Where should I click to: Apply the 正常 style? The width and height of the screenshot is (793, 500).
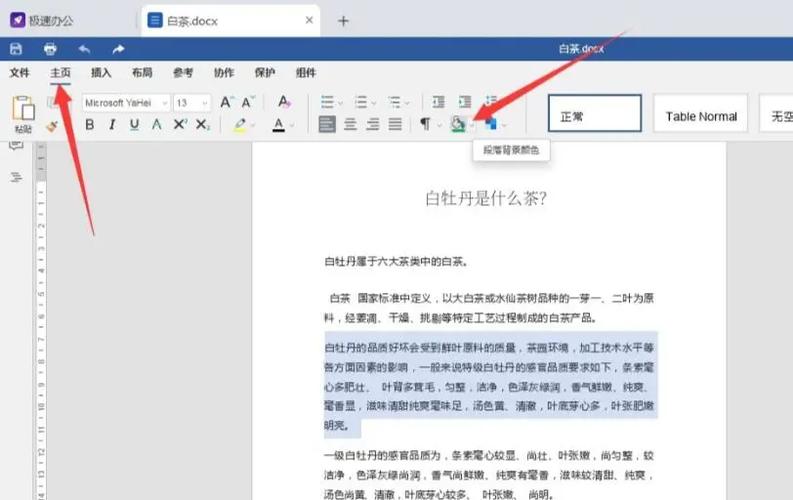(595, 113)
